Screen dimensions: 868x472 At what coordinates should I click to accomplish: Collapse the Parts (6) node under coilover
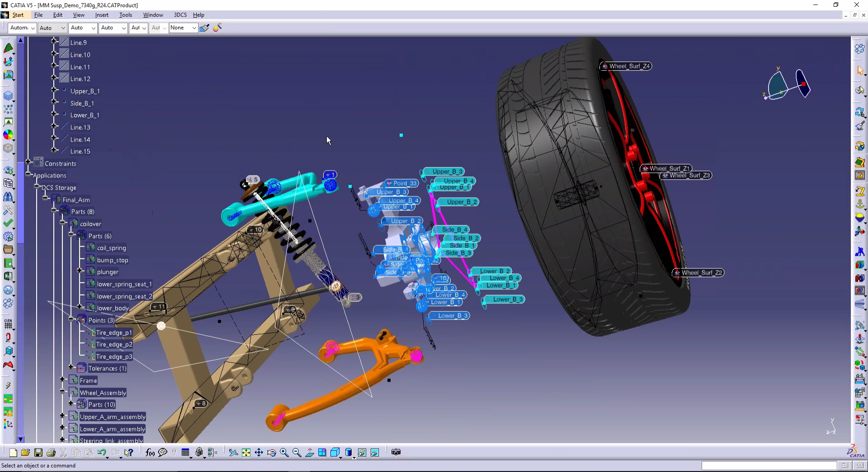coord(71,235)
